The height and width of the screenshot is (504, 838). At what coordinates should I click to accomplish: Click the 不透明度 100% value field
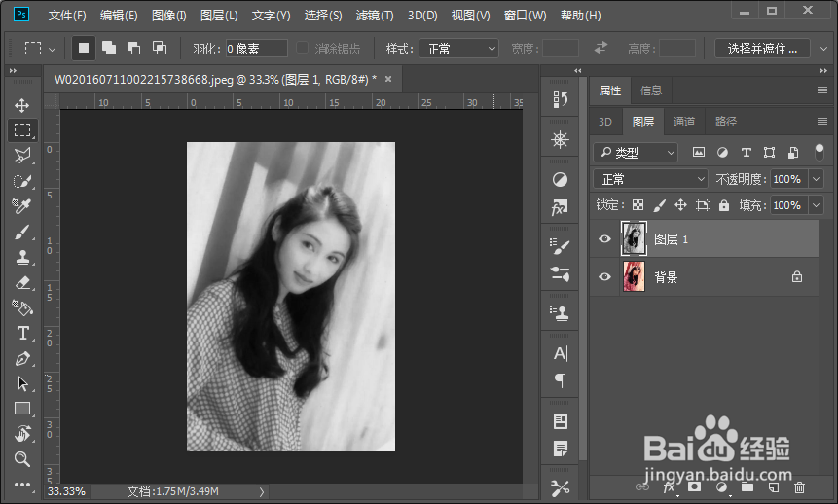tap(788, 179)
